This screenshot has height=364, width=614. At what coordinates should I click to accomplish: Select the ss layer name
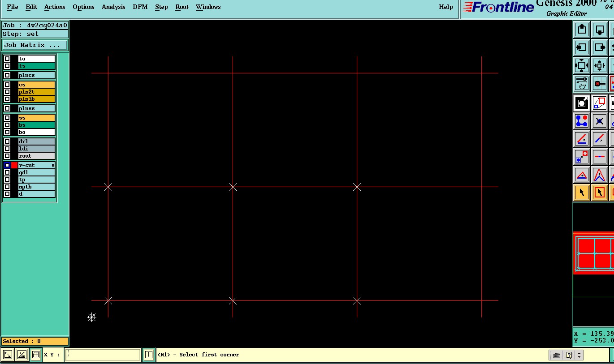(37, 118)
